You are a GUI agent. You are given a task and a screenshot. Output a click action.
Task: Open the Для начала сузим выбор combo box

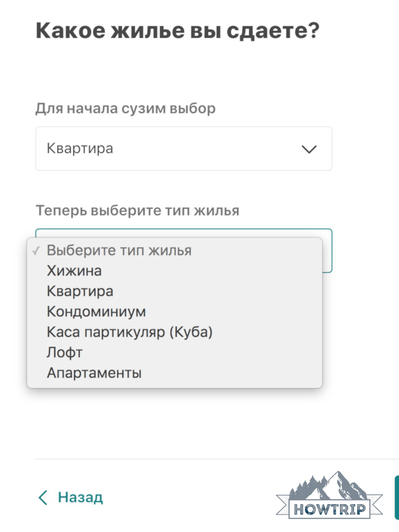[x=183, y=149]
